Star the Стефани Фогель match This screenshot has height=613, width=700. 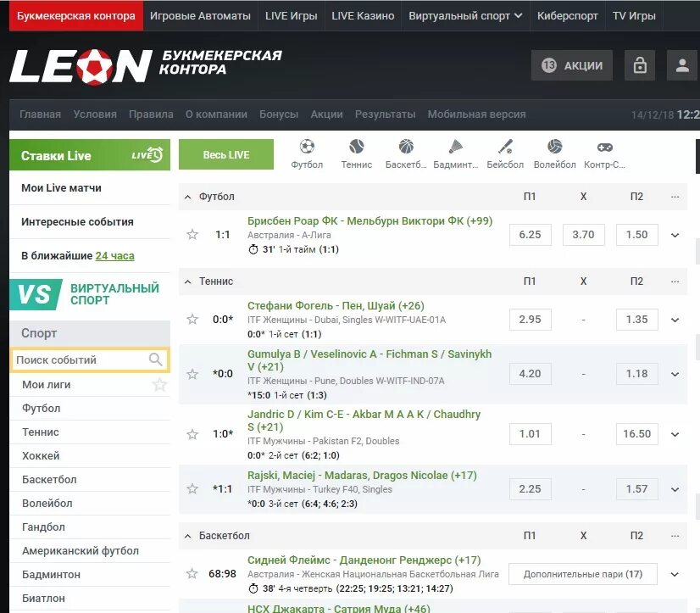point(192,319)
